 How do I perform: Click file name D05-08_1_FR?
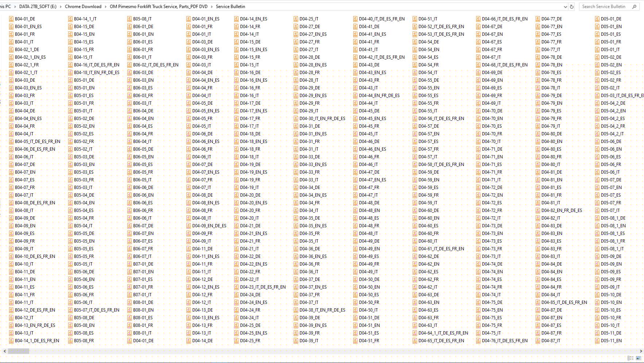613,241
